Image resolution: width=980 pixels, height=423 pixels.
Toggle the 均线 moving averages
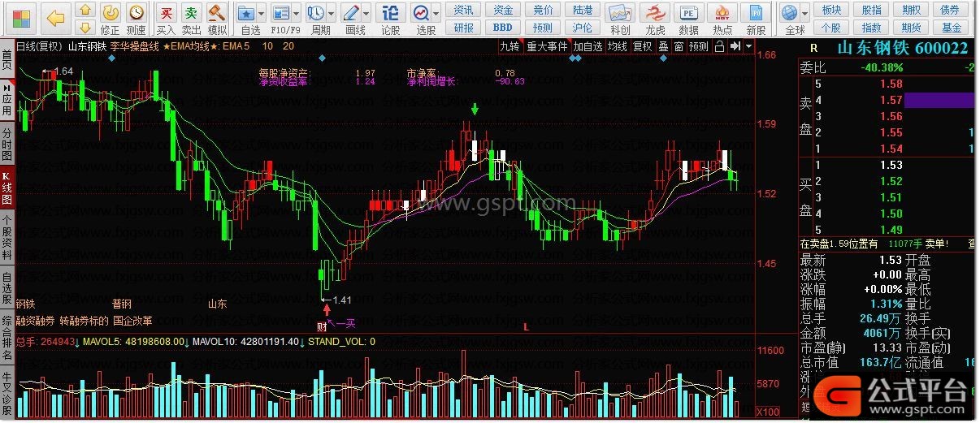618,46
